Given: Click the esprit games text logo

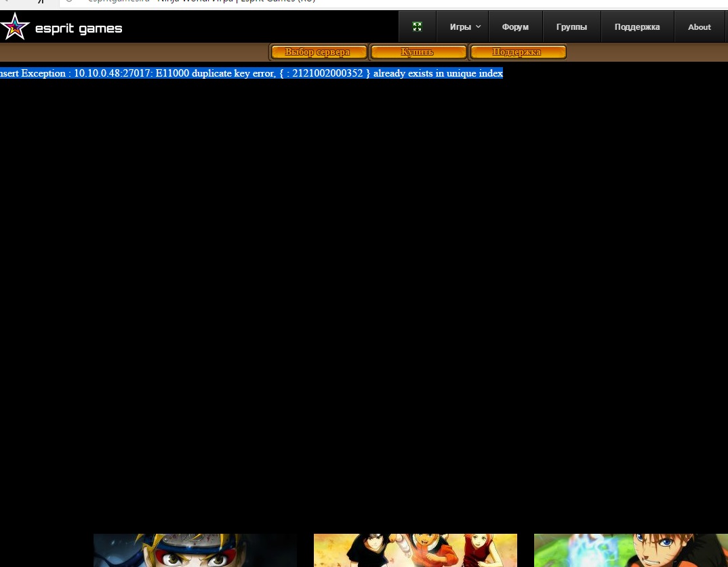Looking at the screenshot, I should point(79,28).
